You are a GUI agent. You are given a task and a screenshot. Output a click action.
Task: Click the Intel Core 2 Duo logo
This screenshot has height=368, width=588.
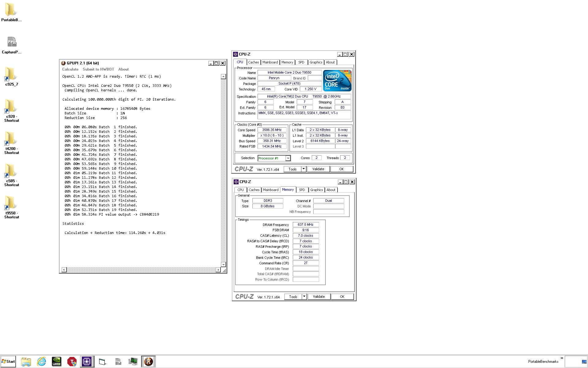point(337,81)
